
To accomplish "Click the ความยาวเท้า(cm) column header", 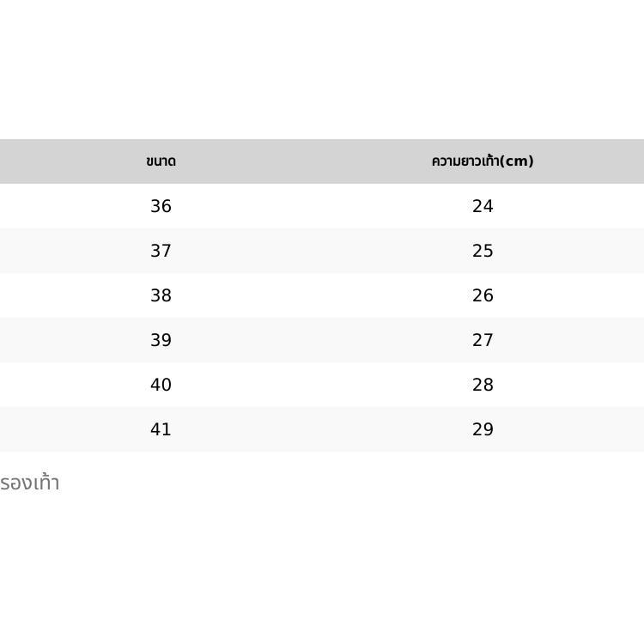I will (483, 161).
